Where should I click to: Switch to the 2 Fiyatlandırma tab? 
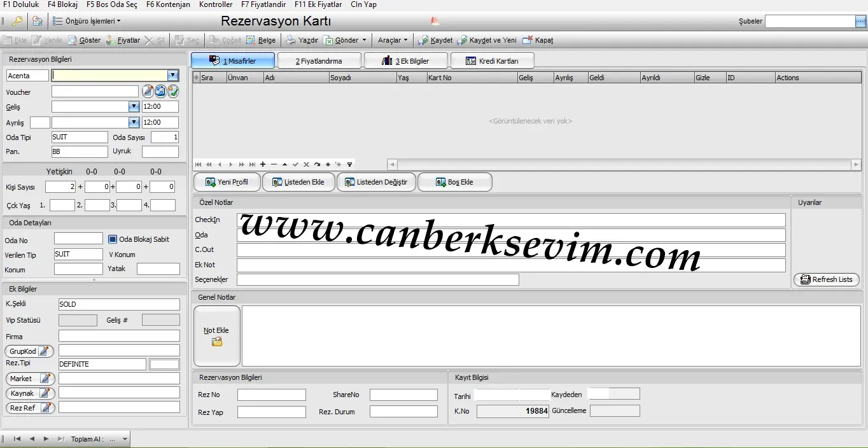(319, 61)
